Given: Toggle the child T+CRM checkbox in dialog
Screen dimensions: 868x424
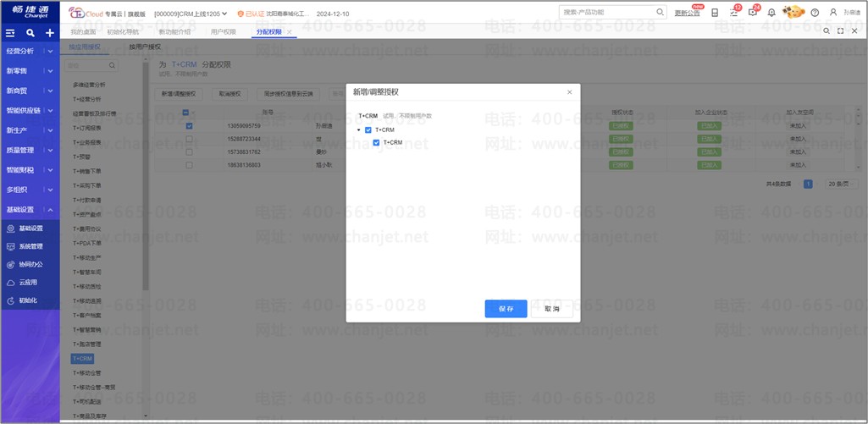Looking at the screenshot, I should [377, 143].
